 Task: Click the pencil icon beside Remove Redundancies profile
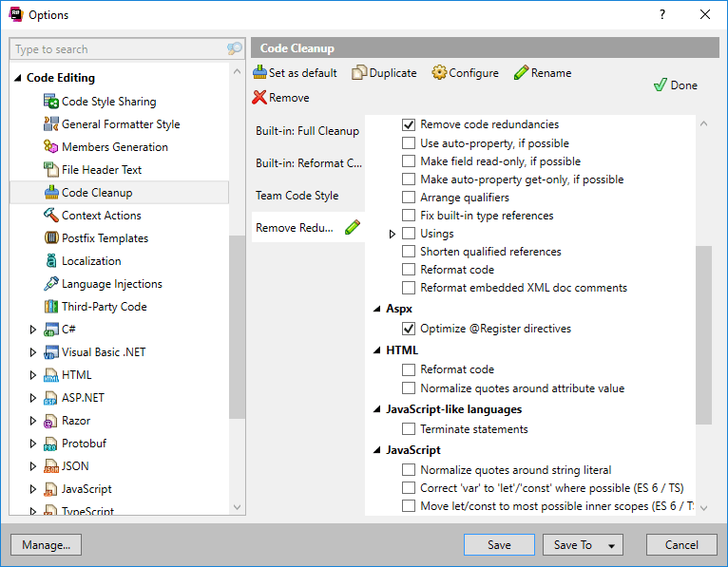coord(353,227)
